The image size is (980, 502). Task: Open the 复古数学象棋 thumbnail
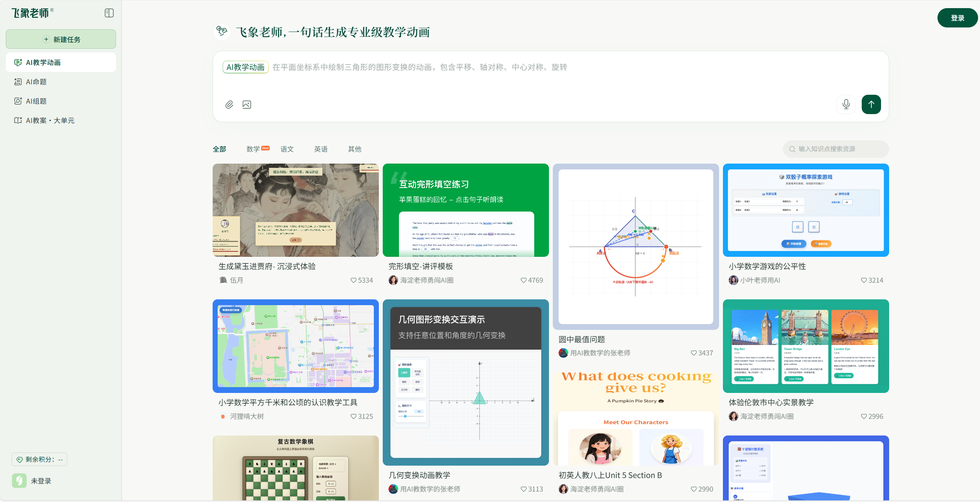point(296,468)
